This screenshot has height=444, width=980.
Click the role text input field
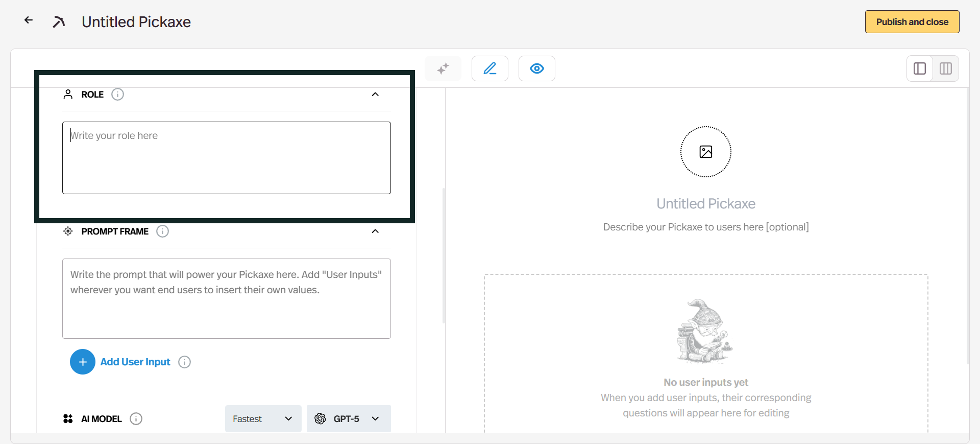click(226, 157)
